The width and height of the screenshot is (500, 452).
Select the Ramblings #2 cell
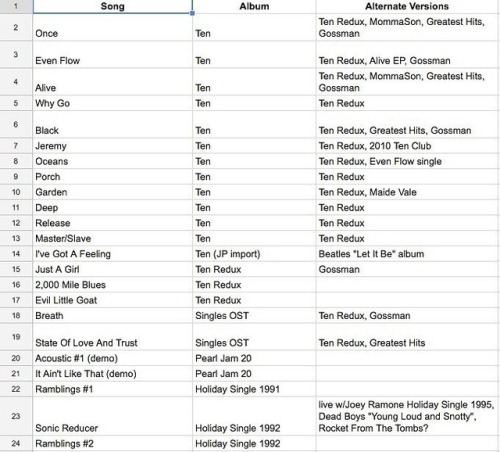point(113,444)
